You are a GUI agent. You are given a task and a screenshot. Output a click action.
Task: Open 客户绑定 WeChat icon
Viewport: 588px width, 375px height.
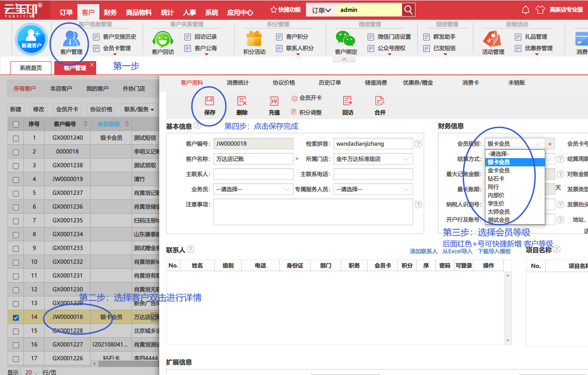[346, 43]
